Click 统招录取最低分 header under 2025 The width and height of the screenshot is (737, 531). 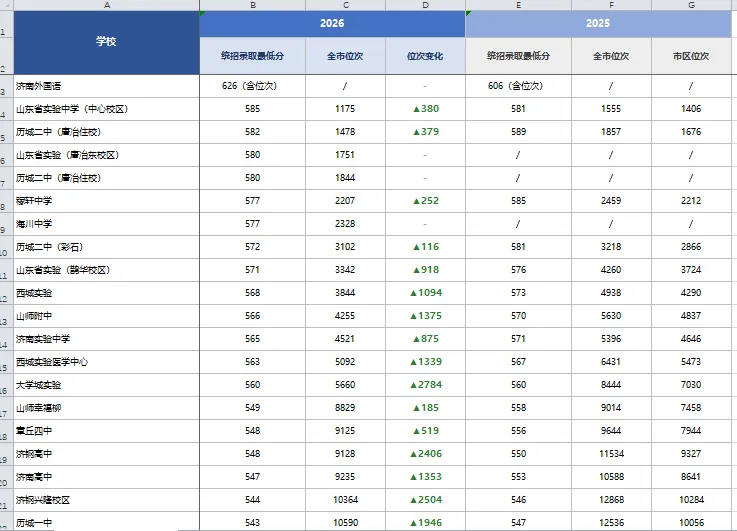pos(518,56)
